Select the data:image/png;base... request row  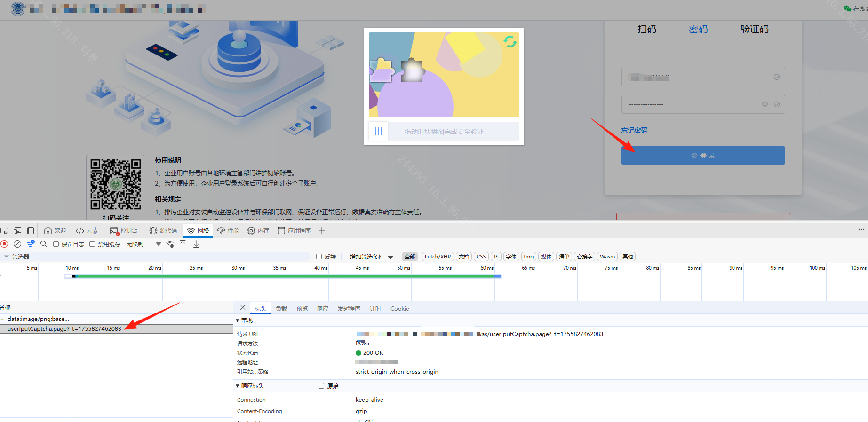[x=116, y=319]
